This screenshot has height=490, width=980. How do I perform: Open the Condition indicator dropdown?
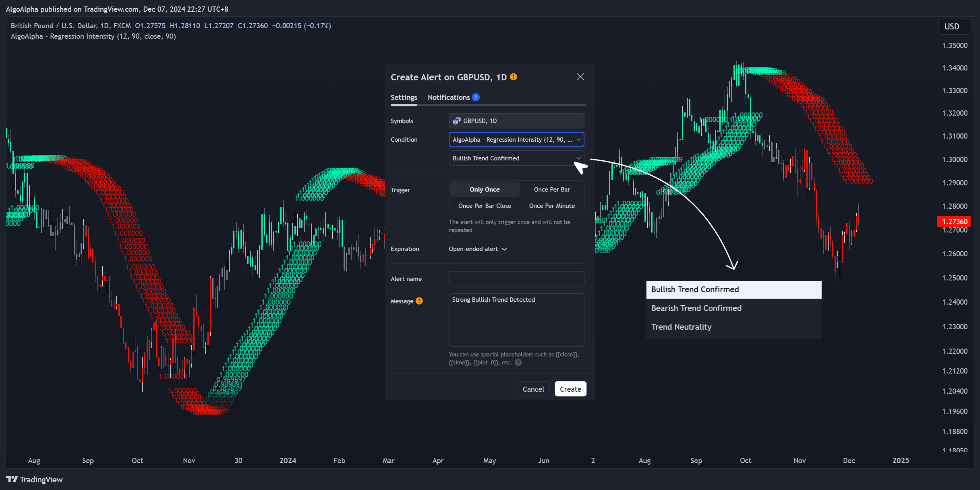point(516,139)
